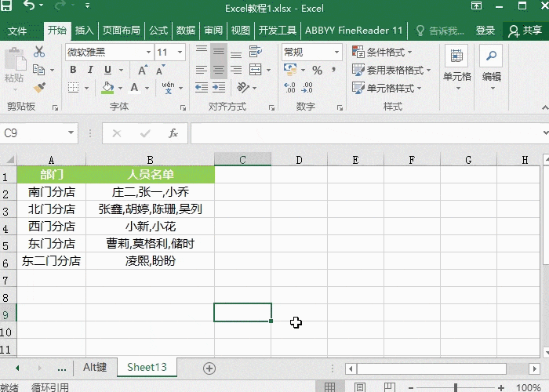549x392 pixels.
Task: Open the File (文件) tab
Action: coord(16,31)
